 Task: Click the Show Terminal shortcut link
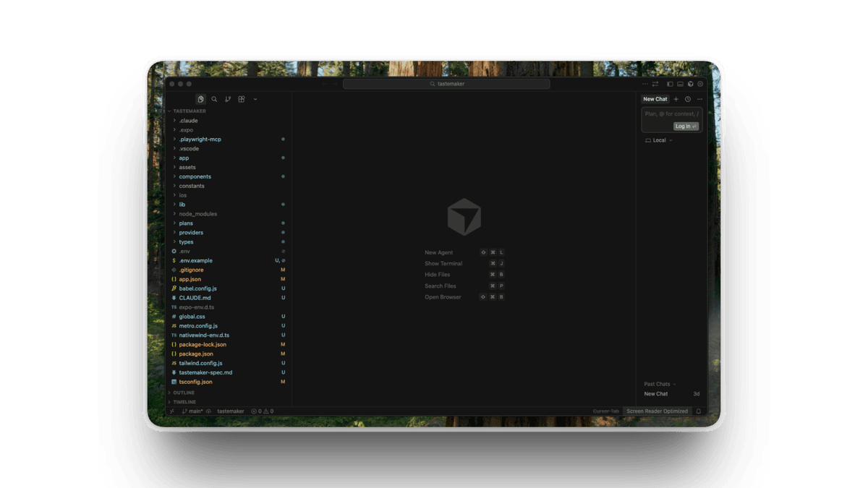[443, 264]
